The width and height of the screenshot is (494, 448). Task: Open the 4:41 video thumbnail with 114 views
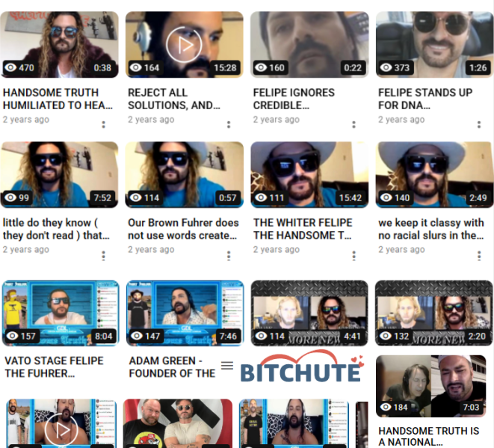pos(309,313)
